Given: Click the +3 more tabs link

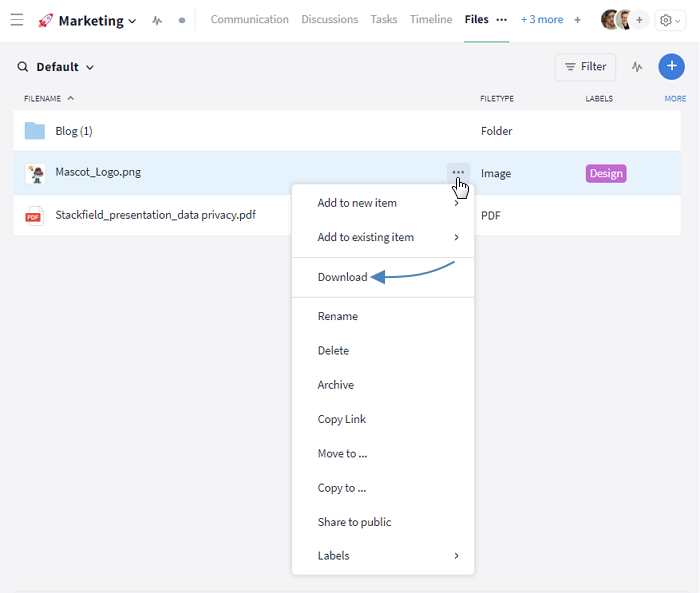Looking at the screenshot, I should pyautogui.click(x=542, y=20).
